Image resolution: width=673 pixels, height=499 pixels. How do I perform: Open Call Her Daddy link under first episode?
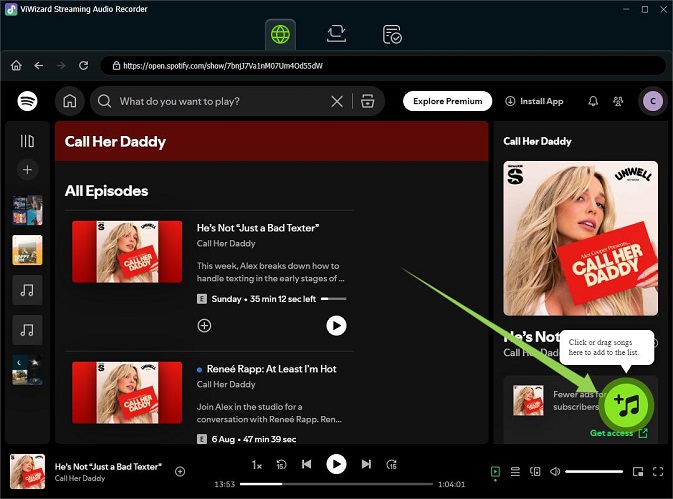pos(226,243)
